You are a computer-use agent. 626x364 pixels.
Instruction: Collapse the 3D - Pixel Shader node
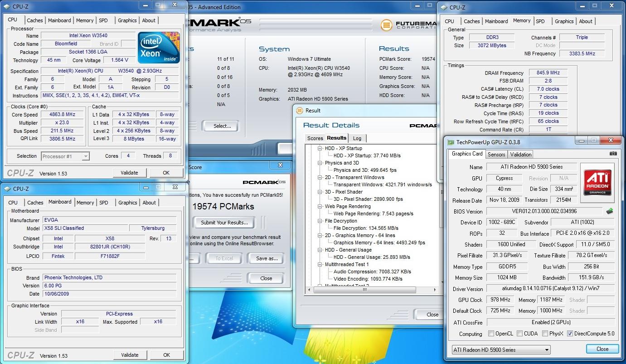point(320,192)
